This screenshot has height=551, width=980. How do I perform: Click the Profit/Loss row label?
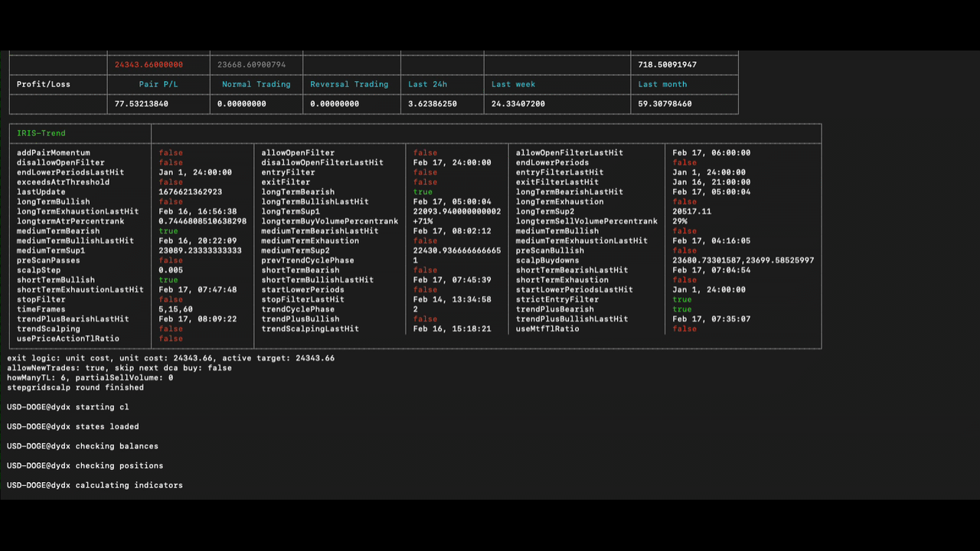pyautogui.click(x=44, y=84)
